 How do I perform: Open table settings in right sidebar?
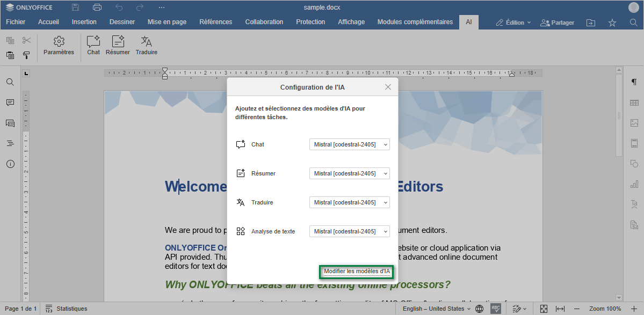(634, 102)
